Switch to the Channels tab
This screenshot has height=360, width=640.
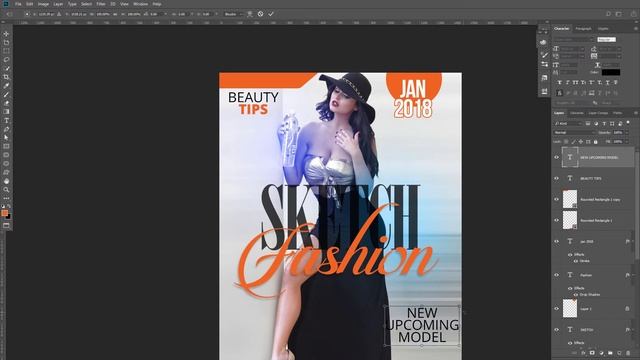[x=577, y=113]
